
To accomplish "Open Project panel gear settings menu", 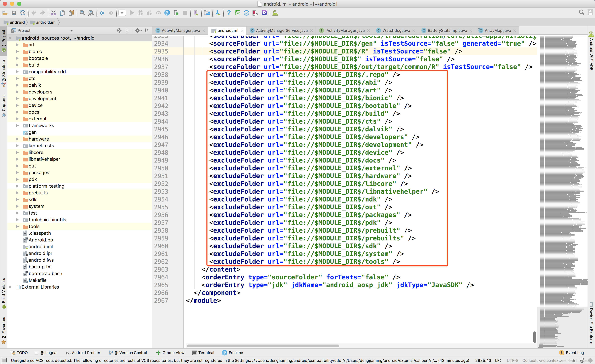I will (138, 30).
